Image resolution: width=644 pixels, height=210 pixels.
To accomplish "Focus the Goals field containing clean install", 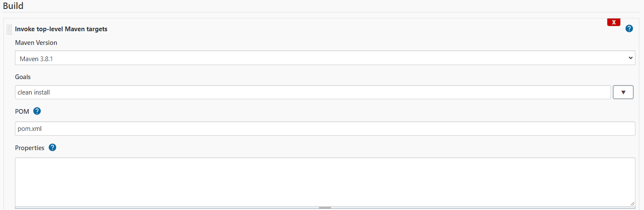I will tap(313, 92).
